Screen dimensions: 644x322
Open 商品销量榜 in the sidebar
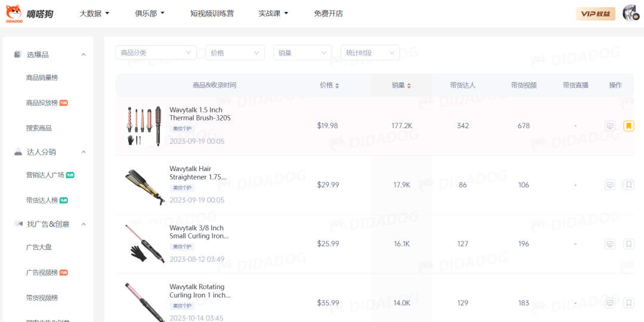coord(42,78)
